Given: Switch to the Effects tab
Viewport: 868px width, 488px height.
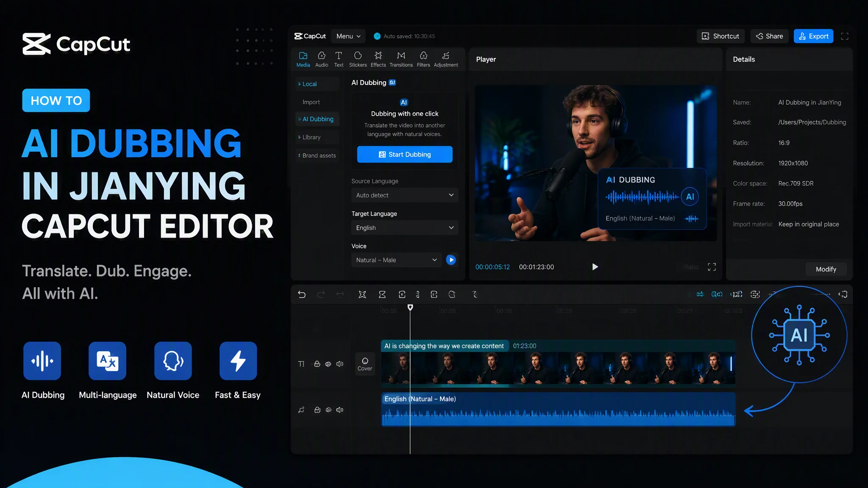Looking at the screenshot, I should pos(378,59).
